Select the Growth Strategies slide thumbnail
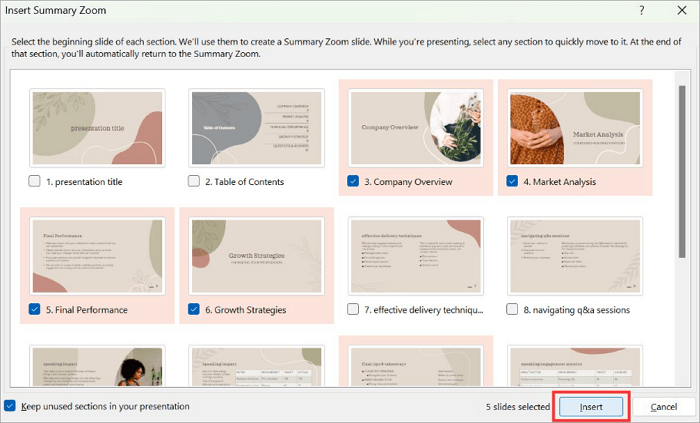 tap(257, 256)
